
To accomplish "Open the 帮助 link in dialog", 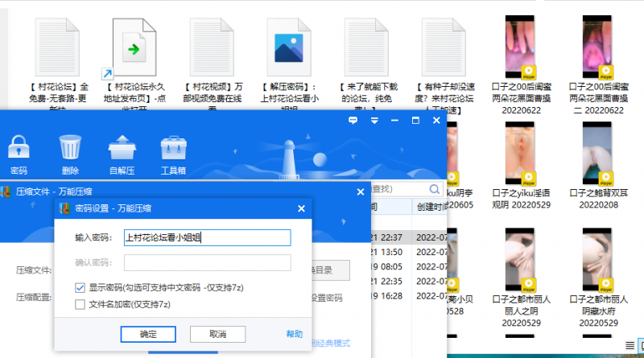I will click(295, 334).
